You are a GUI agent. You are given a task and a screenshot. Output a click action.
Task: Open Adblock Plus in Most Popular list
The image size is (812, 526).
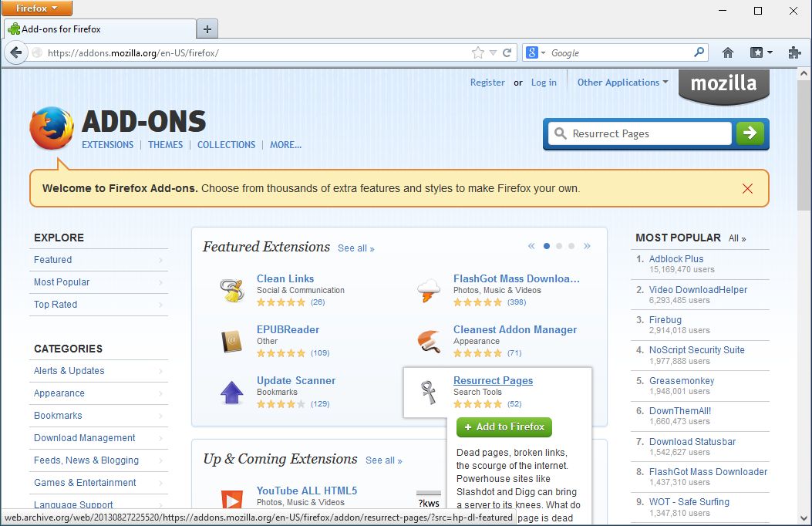[676, 259]
